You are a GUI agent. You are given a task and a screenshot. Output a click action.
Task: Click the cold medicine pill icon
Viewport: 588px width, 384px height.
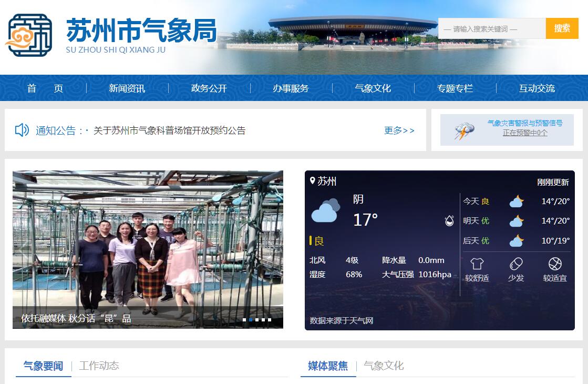pos(516,264)
